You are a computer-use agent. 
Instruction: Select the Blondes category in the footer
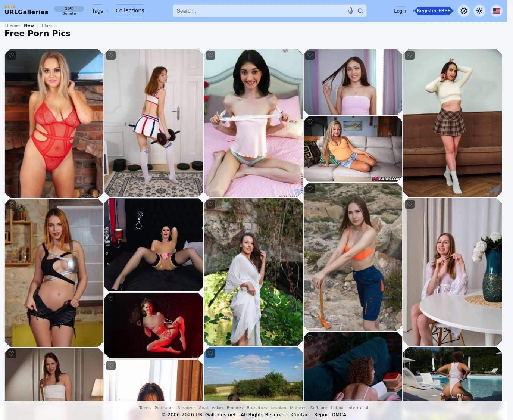pos(235,408)
